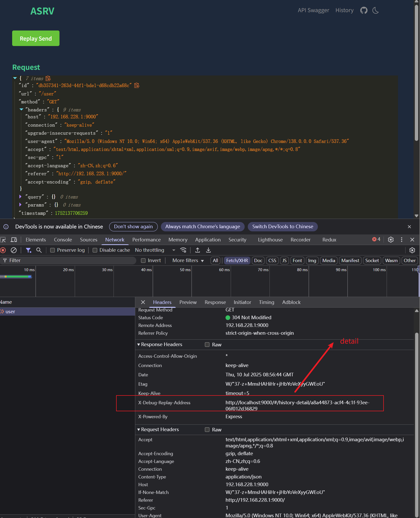Viewport: 420px width, 518px height.
Task: Export HAR file download icon
Action: point(208,250)
